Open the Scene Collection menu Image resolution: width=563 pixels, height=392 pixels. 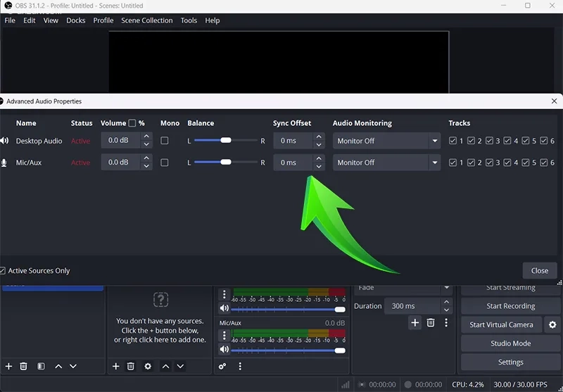point(146,20)
